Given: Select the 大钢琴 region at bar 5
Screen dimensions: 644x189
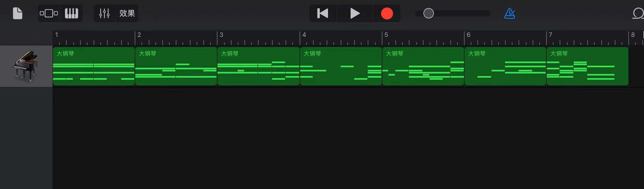Looking at the screenshot, I should tap(423, 66).
